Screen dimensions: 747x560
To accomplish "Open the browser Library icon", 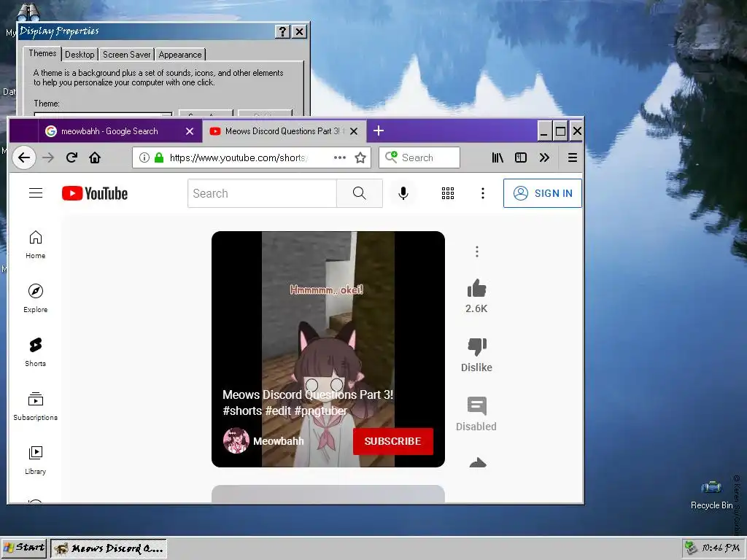I will [x=498, y=157].
